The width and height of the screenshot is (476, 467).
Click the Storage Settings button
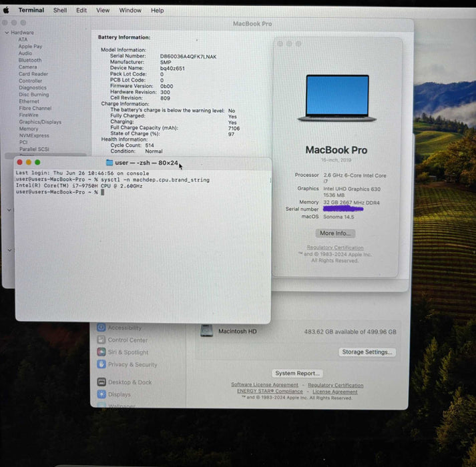click(367, 352)
